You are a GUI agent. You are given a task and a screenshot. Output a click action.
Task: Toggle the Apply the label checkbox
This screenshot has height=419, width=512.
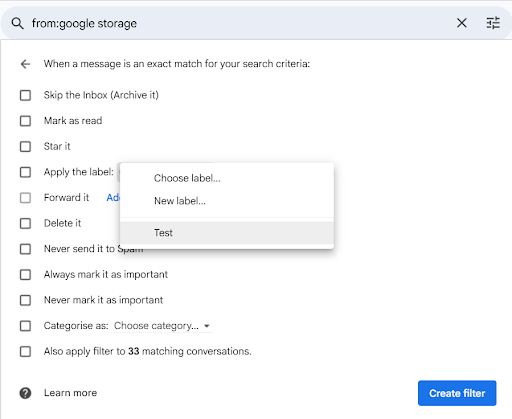pyautogui.click(x=25, y=172)
